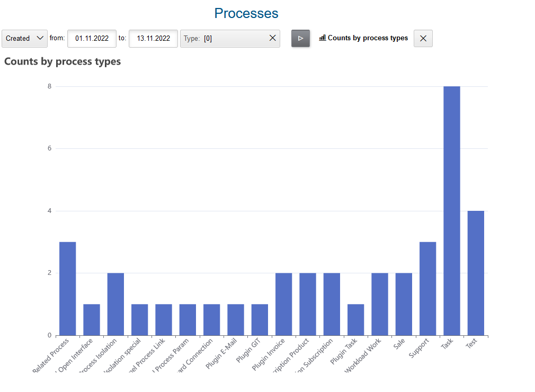
Task: Select the Related Process bar
Action: 67,289
